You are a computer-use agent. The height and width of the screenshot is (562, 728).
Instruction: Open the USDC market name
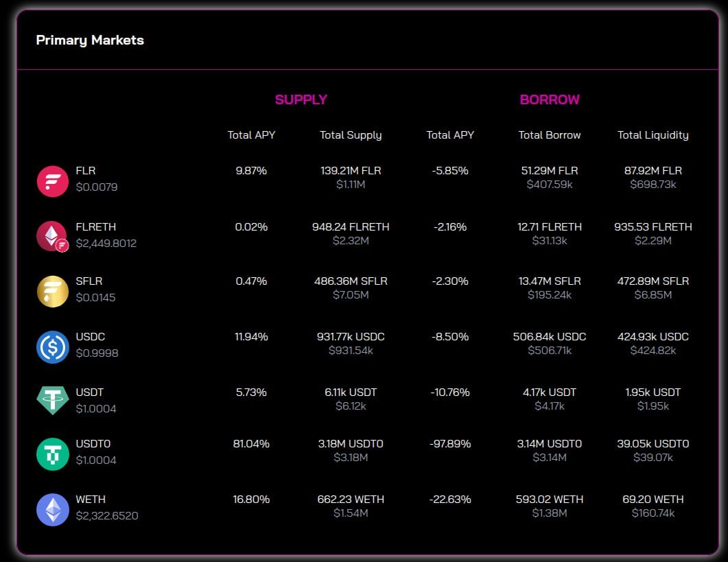(x=90, y=336)
